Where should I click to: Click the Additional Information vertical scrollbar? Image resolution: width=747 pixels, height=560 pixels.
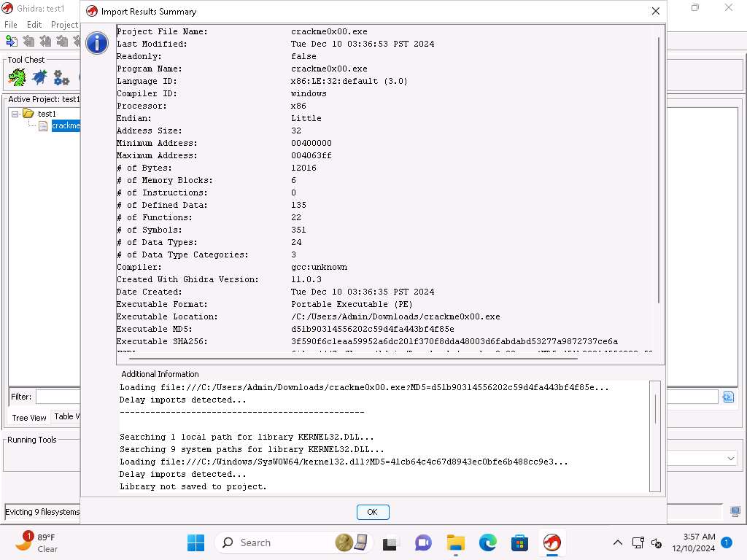[654, 410]
